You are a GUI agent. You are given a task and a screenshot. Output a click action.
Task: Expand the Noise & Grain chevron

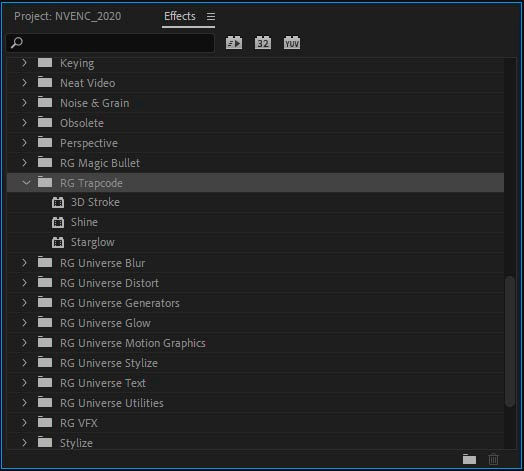tap(24, 103)
